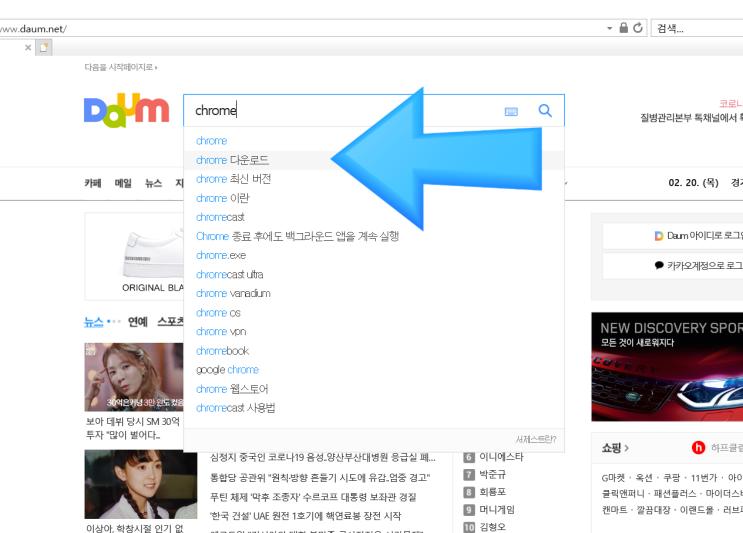The height and width of the screenshot is (533, 743).
Task: Select the 'chrome' suggestion
Action: (x=374, y=141)
